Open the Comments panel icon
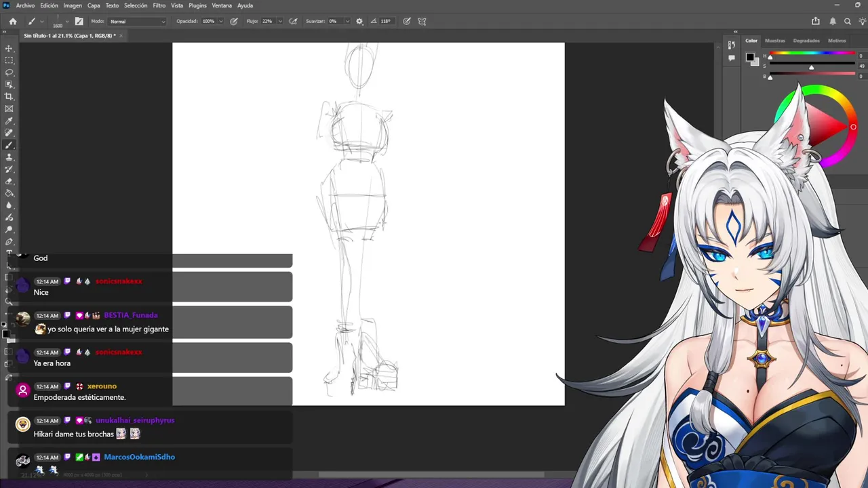 [x=732, y=58]
